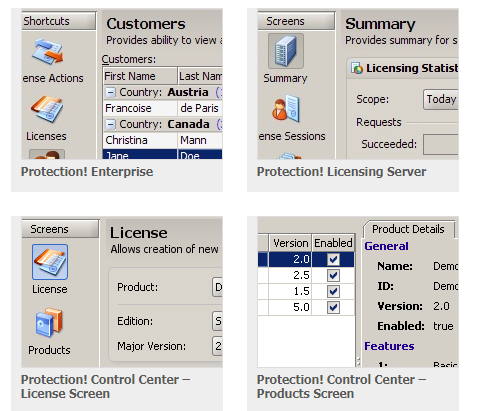
Task: Open the Protection! Licensing Server link
Action: (x=341, y=172)
